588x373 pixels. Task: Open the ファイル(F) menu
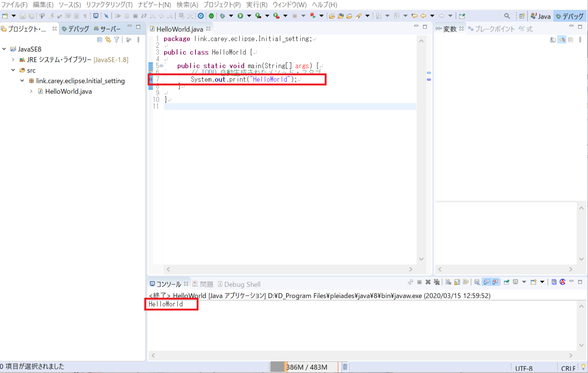coord(14,5)
